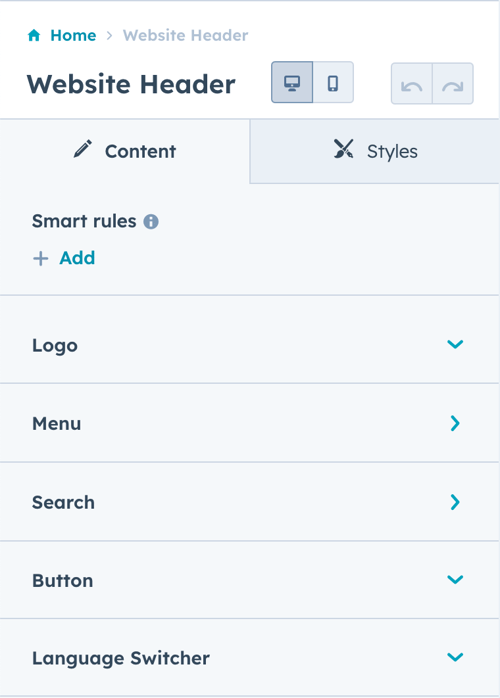Click the Language Switcher row label
The width and height of the screenshot is (500, 698).
tap(121, 658)
